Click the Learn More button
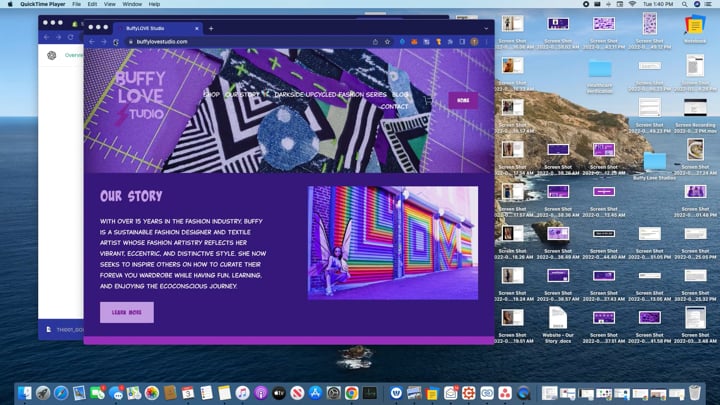The width and height of the screenshot is (720, 405). coord(127,312)
